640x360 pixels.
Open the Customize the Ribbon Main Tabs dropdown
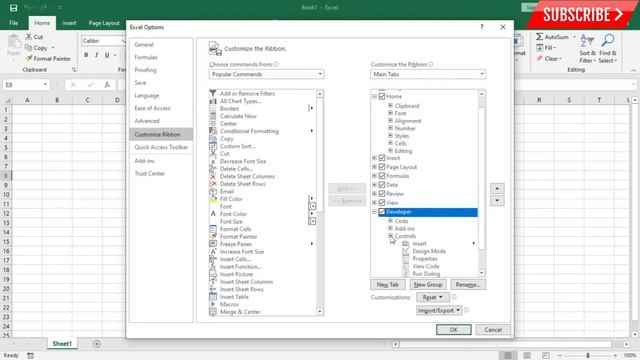tap(428, 74)
